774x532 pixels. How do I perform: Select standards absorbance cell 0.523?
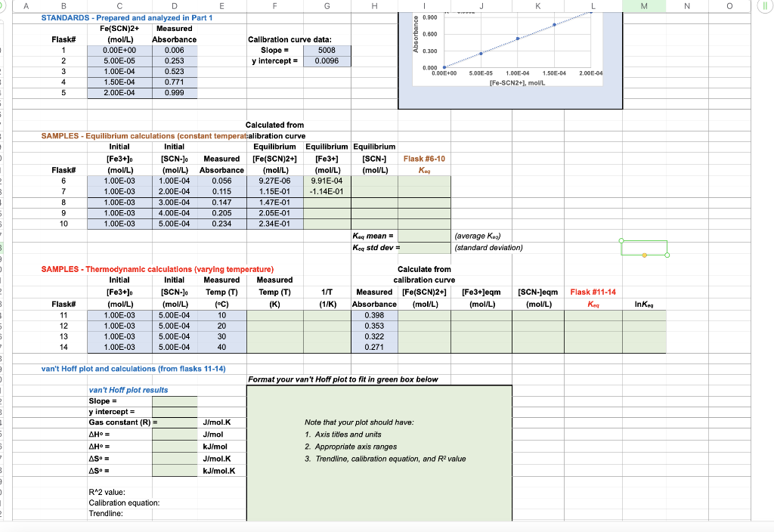(175, 72)
